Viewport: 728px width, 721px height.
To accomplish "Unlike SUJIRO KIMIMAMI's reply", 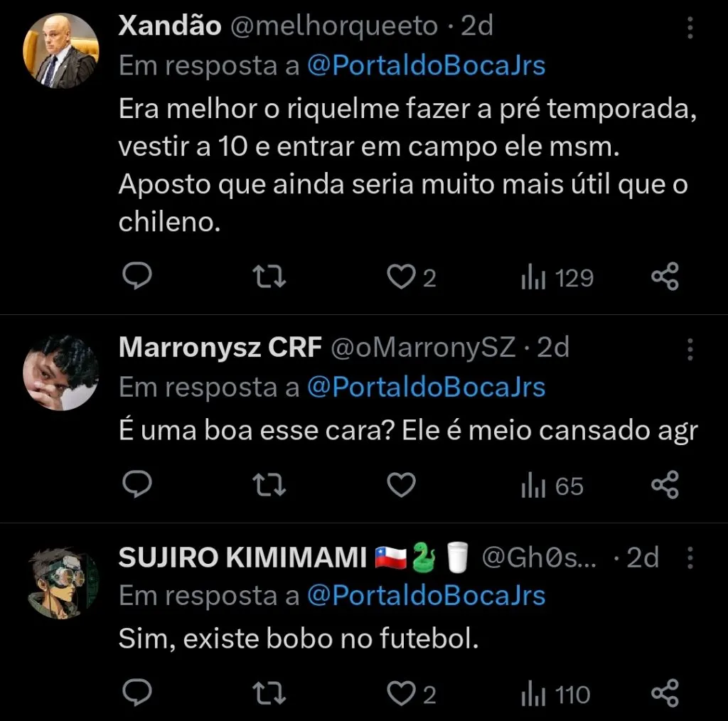I will point(401,693).
